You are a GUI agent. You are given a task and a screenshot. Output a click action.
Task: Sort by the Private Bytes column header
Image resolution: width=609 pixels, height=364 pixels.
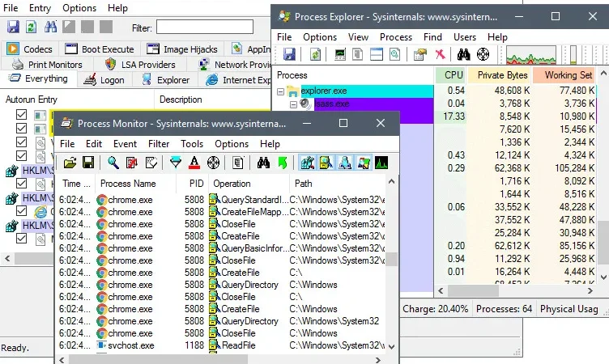(x=500, y=75)
